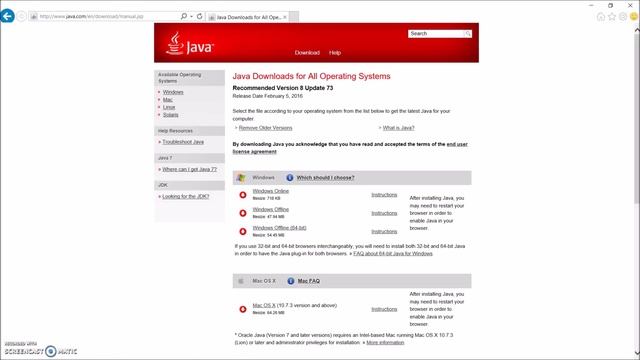Click Solaris link in sidebar

tap(170, 115)
